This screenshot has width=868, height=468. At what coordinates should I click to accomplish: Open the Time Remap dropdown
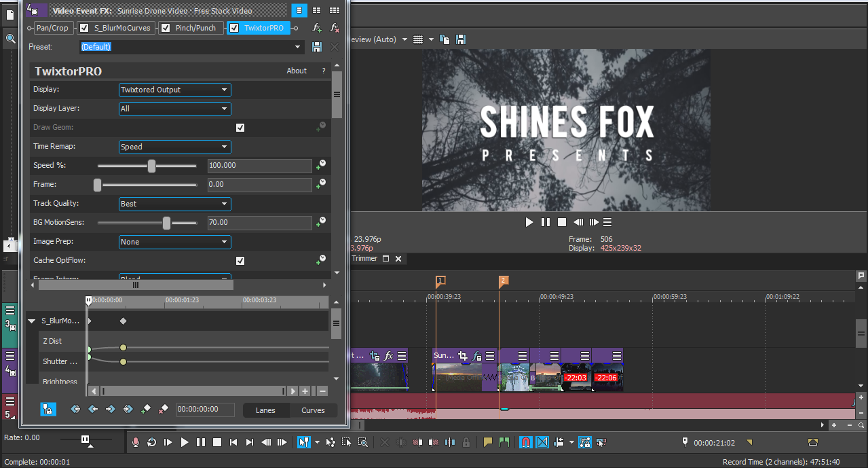(174, 147)
